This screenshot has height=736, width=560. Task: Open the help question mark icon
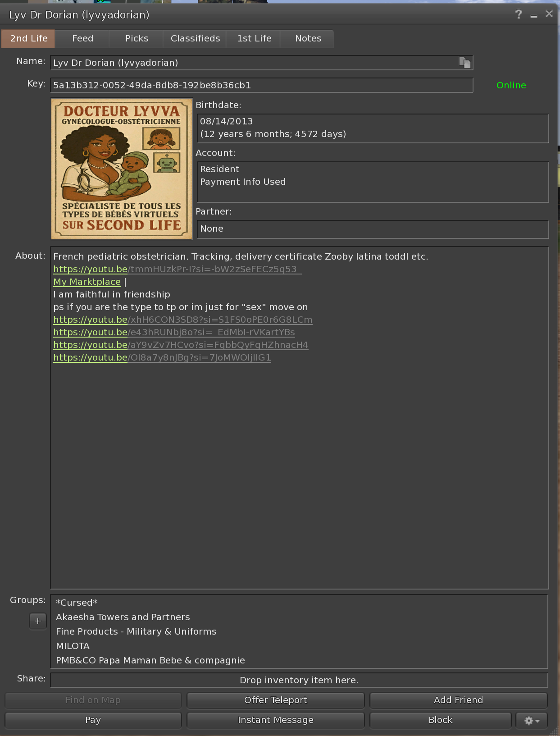[x=519, y=14]
